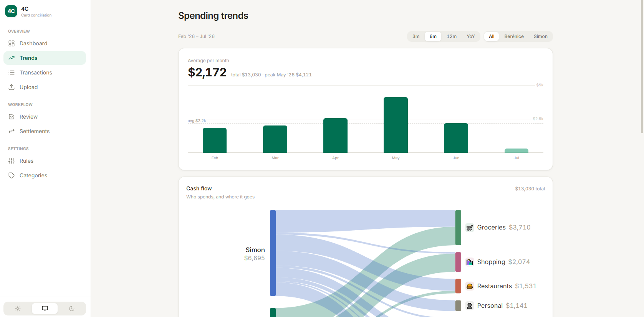Screen dimensions: 644x317
Task: Click the Restaurants burger emoji icon
Action: point(470,286)
